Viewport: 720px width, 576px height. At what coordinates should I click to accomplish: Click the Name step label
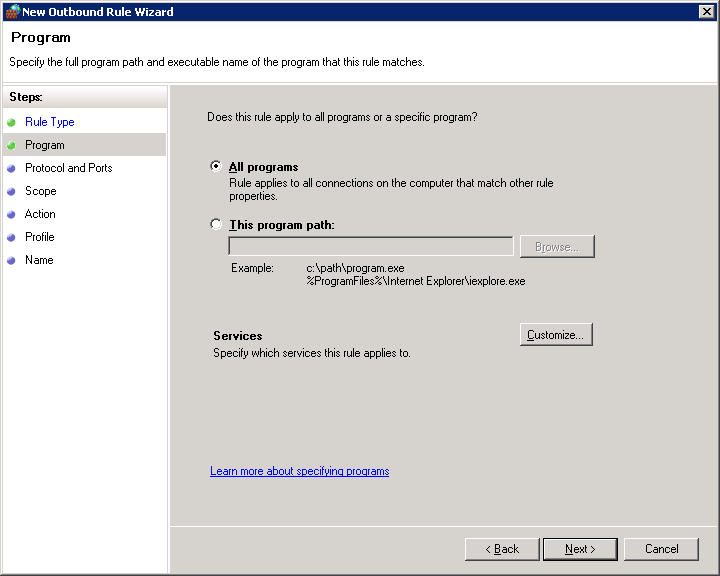coord(39,260)
